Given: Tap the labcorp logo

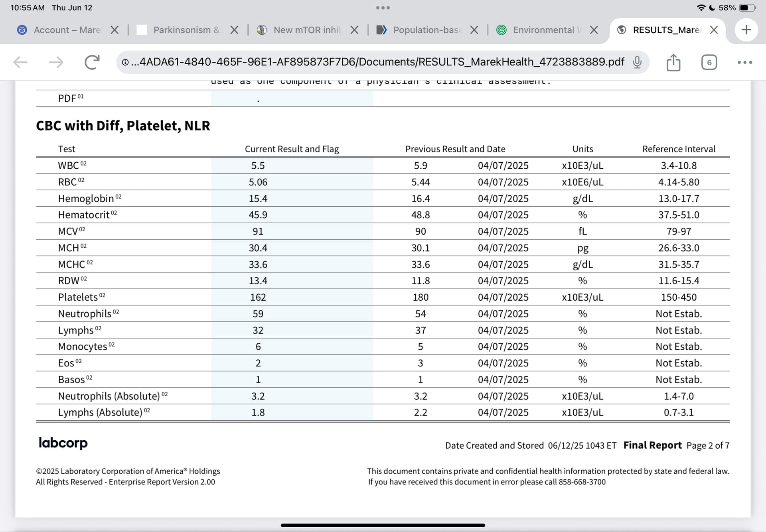Looking at the screenshot, I should coord(63,443).
